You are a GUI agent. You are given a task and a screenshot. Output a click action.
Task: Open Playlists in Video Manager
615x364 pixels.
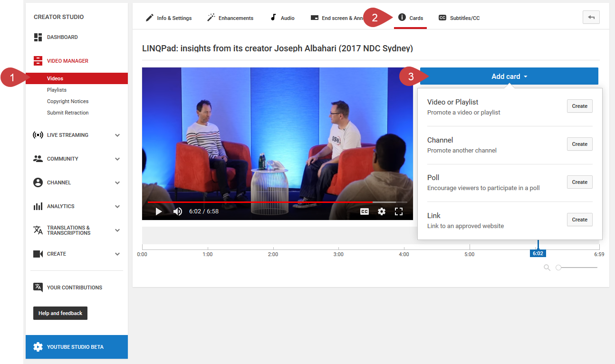pyautogui.click(x=57, y=90)
